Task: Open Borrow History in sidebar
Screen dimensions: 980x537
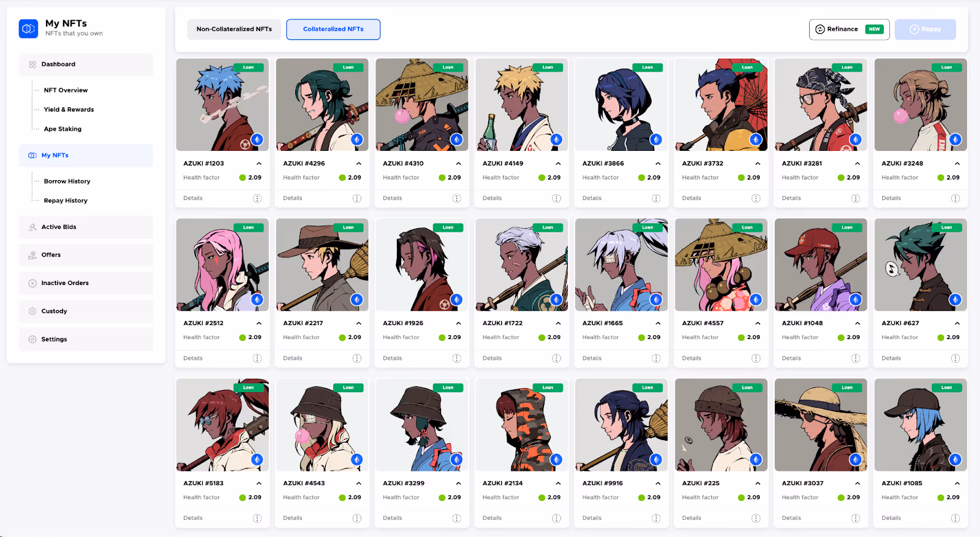Action: [x=67, y=181]
